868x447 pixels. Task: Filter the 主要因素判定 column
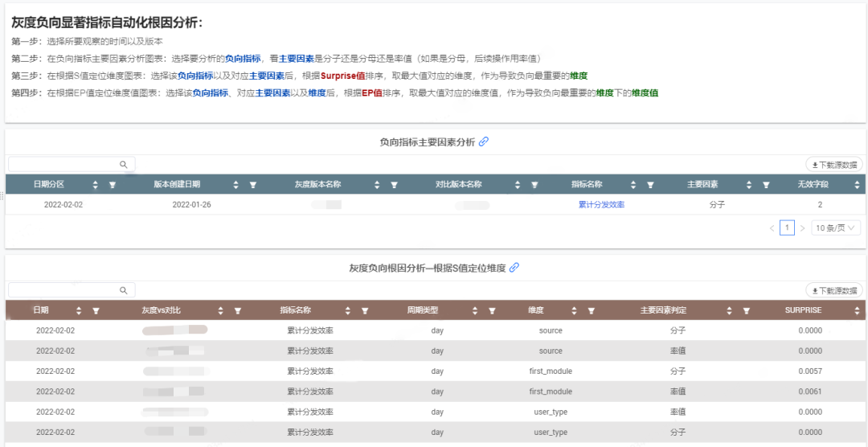pyautogui.click(x=746, y=311)
